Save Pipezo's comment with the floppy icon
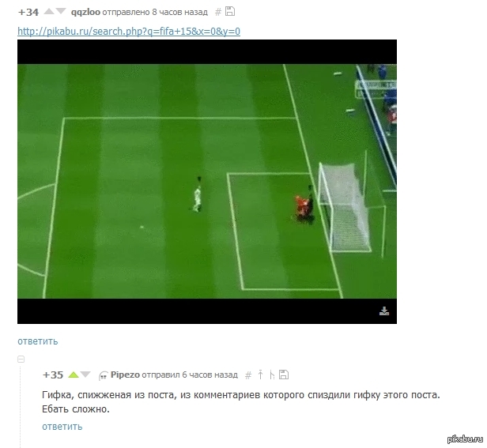Viewport: 487px width, 448px height. point(284,375)
